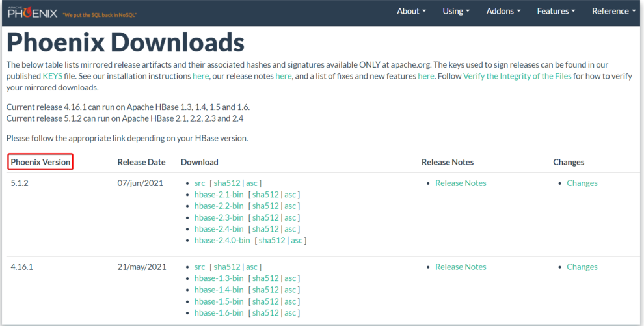Open Release Notes for version 4.16.1
Image resolution: width=644 pixels, height=326 pixels.
461,267
